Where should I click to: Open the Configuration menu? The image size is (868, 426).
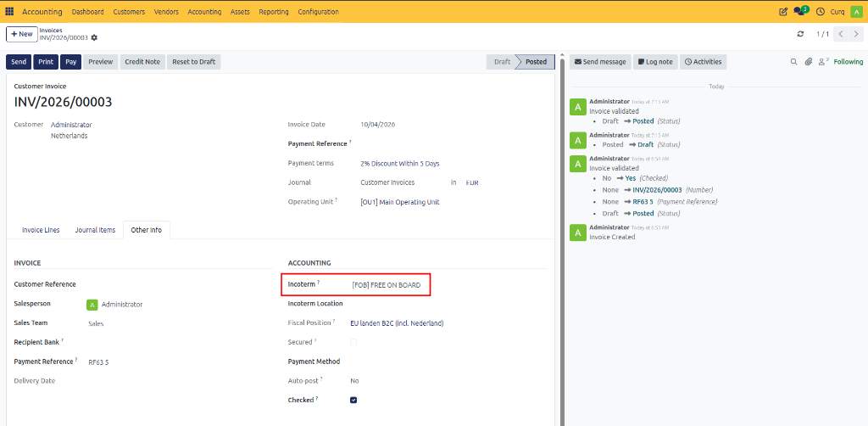[319, 12]
